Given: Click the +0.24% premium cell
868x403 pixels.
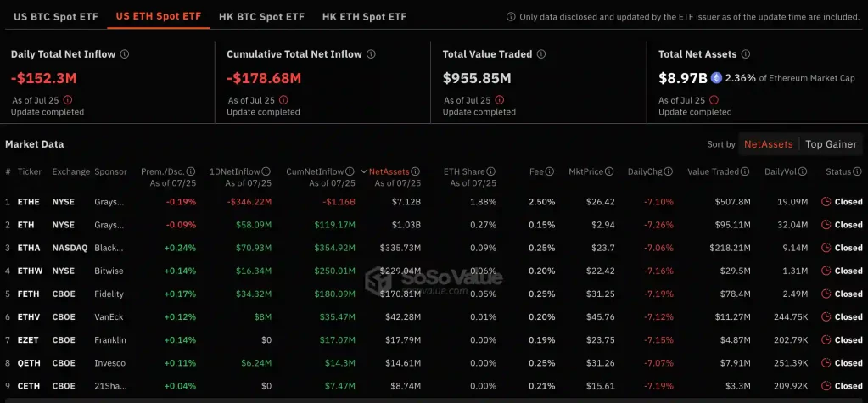Looking at the screenshot, I should (180, 248).
